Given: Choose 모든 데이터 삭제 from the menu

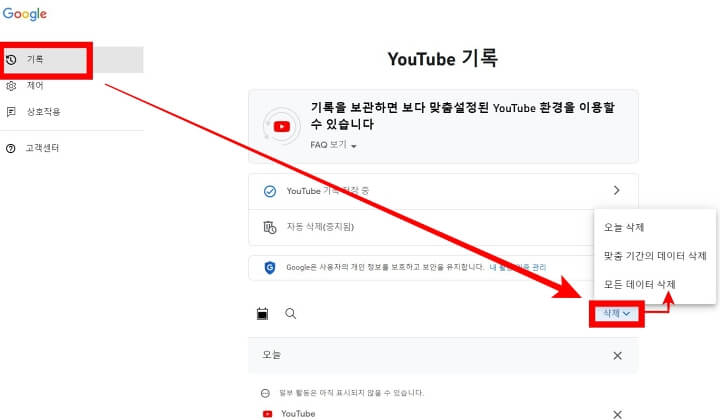Looking at the screenshot, I should pyautogui.click(x=655, y=284).
